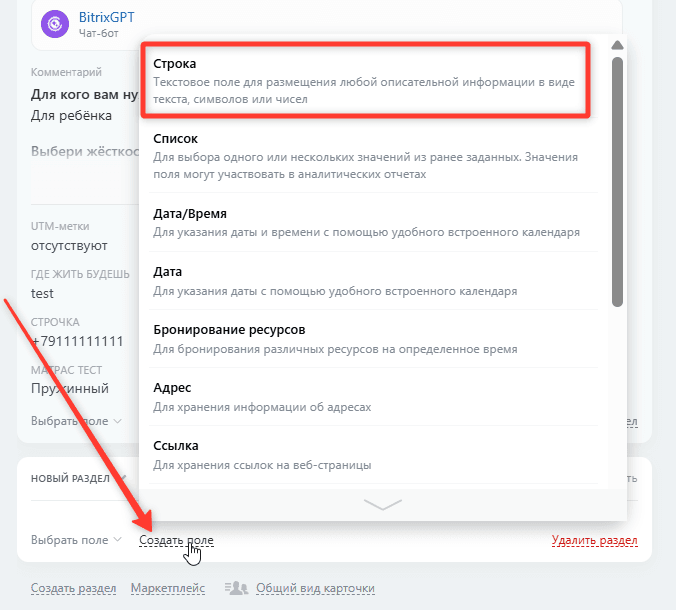Click the Удалить раздел link

click(x=595, y=540)
